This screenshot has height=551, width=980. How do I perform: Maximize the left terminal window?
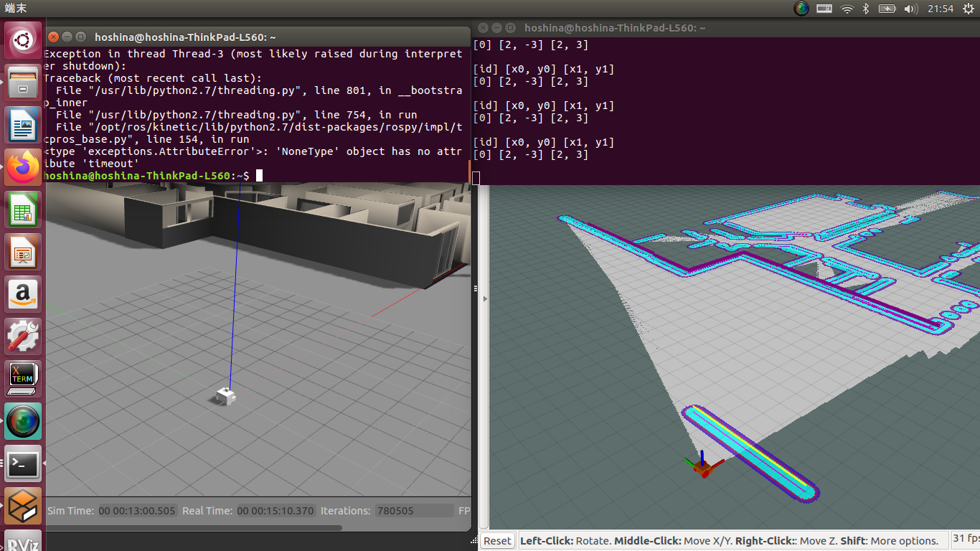coord(80,37)
